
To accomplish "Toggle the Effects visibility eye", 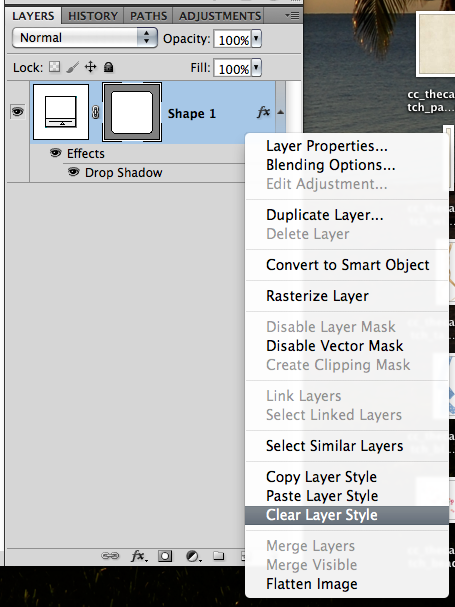I will [x=56, y=153].
